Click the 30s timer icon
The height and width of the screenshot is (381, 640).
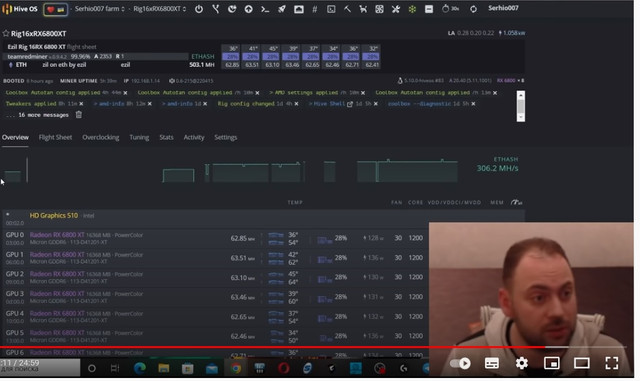[450, 9]
